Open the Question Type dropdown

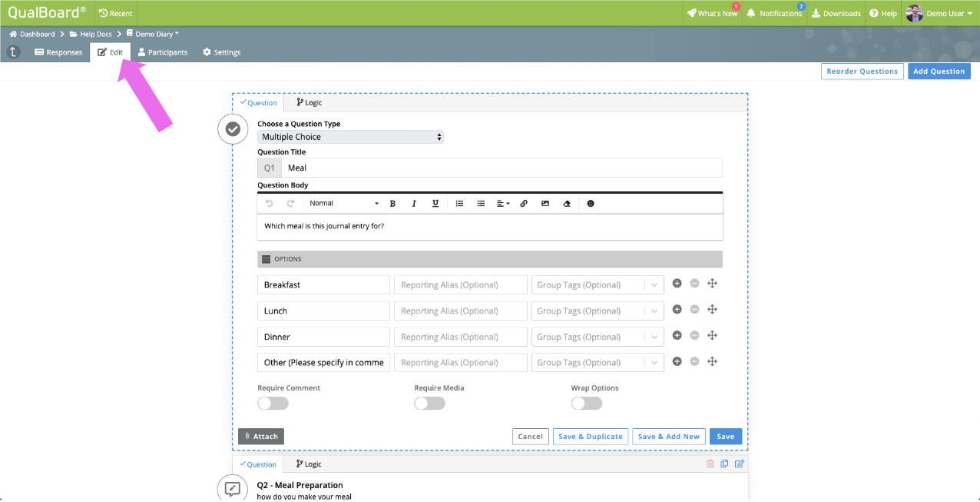(350, 137)
